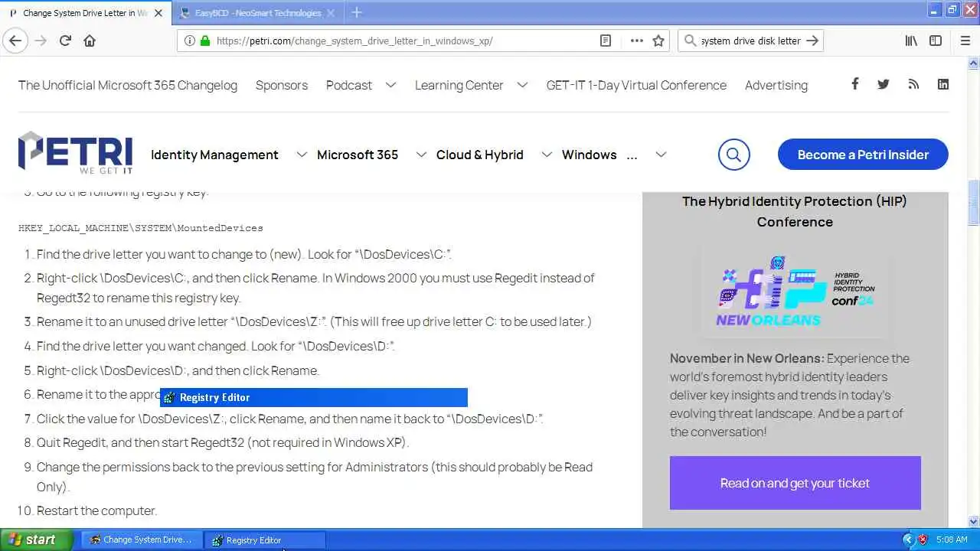Close the Change System Drive Letter tab
This screenshot has width=980, height=551.
pos(159,13)
